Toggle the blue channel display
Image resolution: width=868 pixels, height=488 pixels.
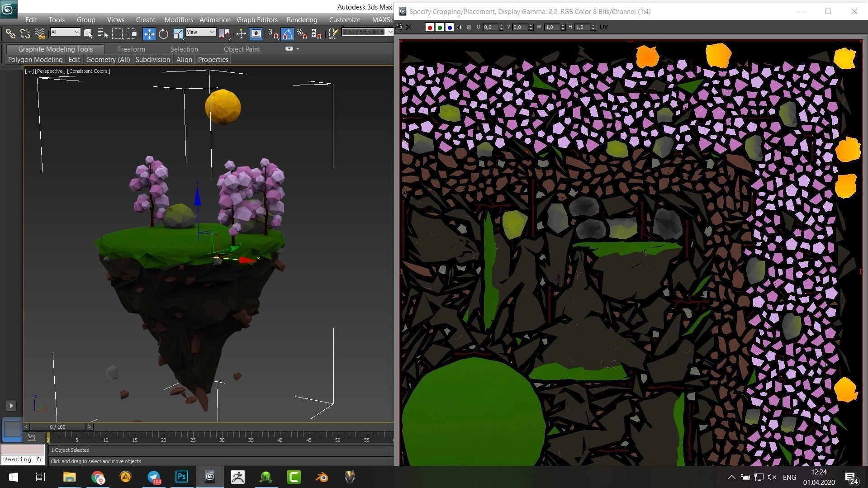point(450,27)
